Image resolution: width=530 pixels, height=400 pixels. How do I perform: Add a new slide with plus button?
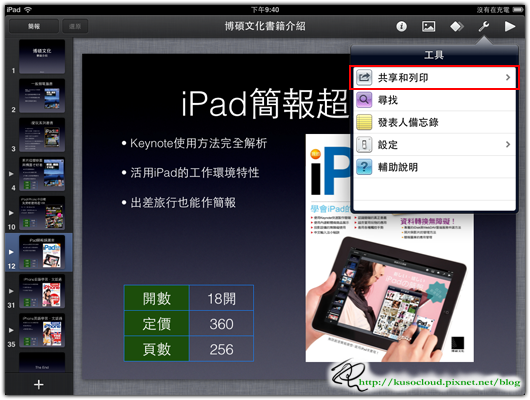pos(39,384)
